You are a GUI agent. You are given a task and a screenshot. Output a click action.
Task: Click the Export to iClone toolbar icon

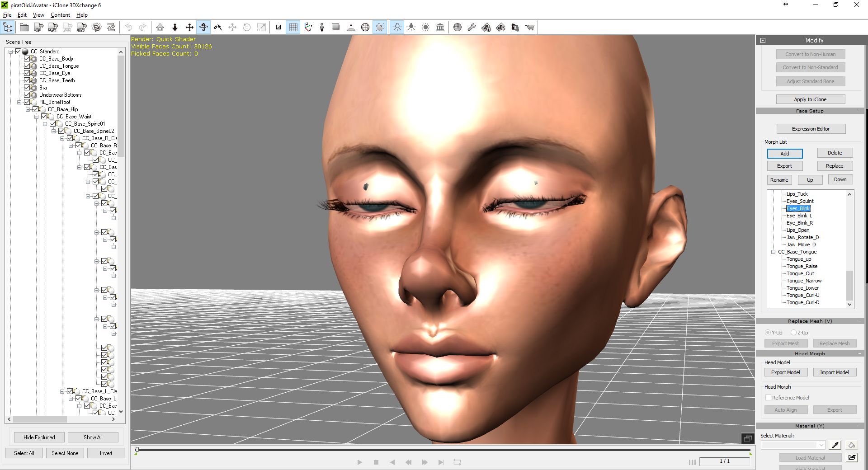tap(39, 28)
